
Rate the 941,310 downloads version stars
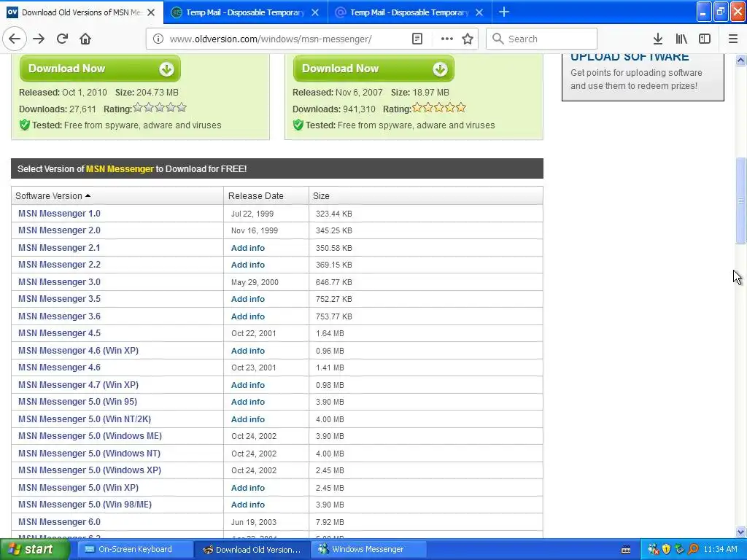(438, 108)
